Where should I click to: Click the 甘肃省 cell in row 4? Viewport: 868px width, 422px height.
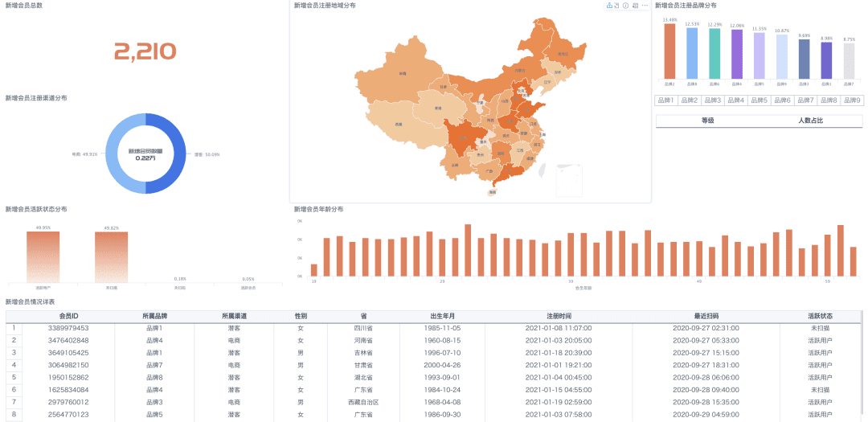[x=364, y=365]
